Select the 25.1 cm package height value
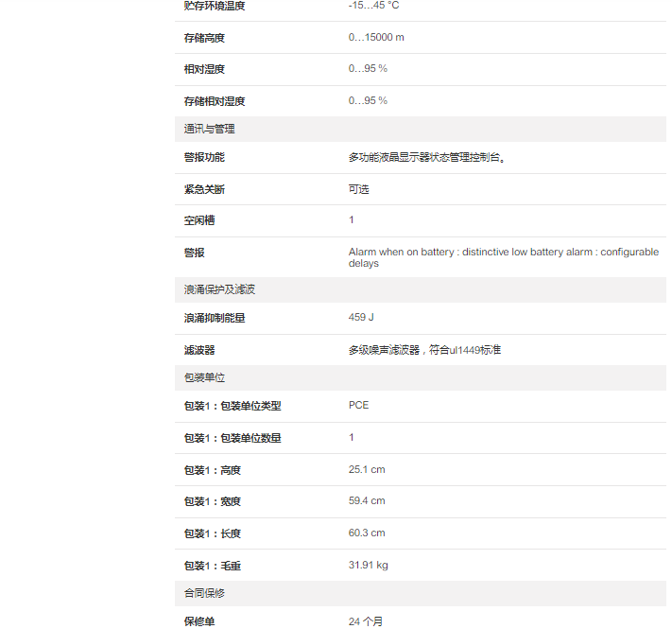 point(367,469)
